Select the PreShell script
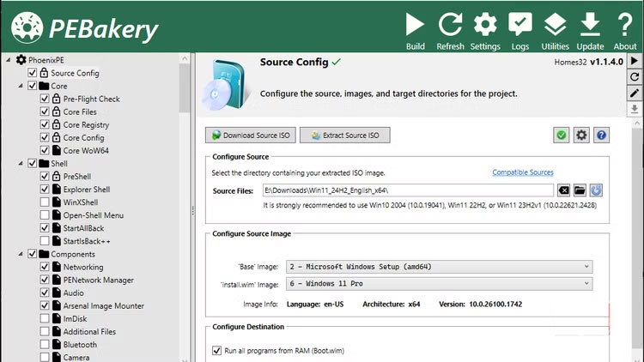Screen dimensions: 644x362 tap(76, 177)
